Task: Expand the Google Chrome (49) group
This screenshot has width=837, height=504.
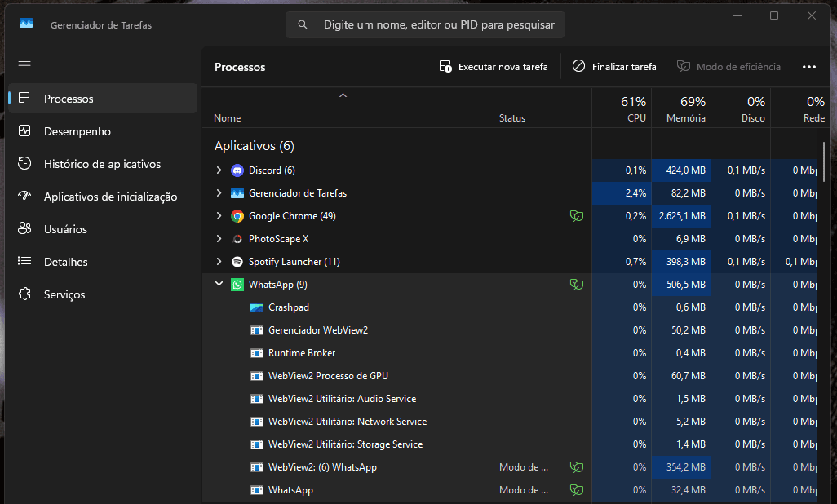Action: pos(219,216)
